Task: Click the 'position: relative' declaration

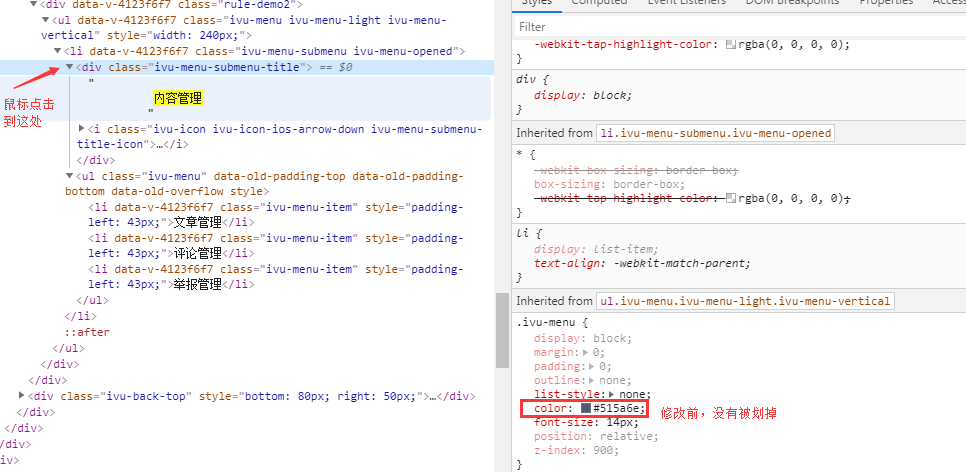Action: coord(596,436)
